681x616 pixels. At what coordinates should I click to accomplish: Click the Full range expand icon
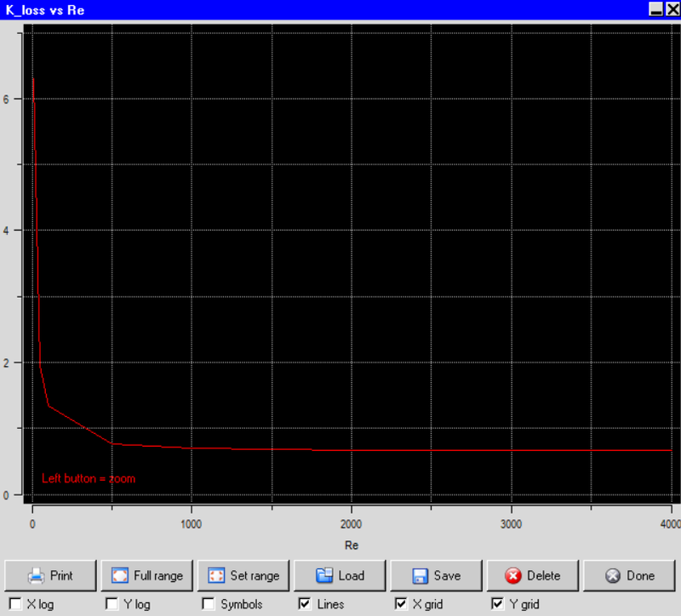click(120, 576)
